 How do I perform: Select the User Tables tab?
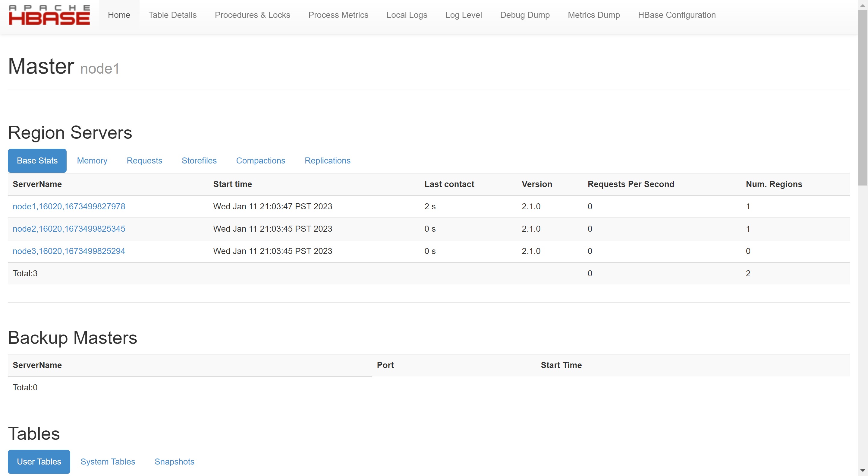[x=39, y=462]
